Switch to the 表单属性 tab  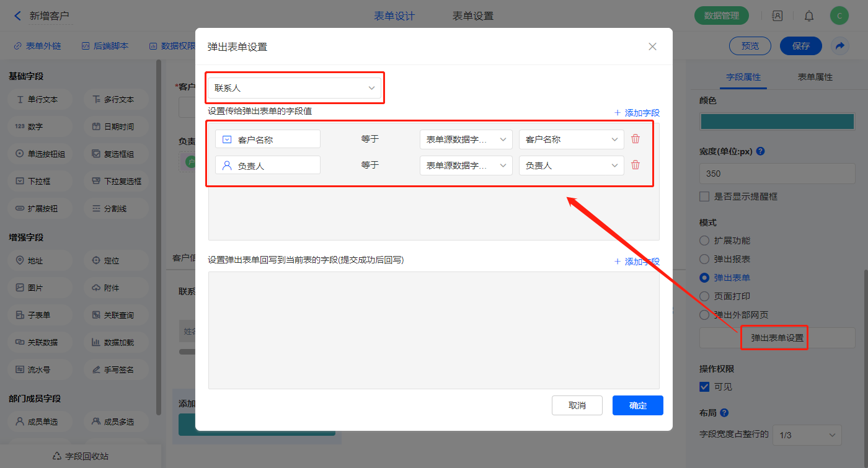coord(815,77)
